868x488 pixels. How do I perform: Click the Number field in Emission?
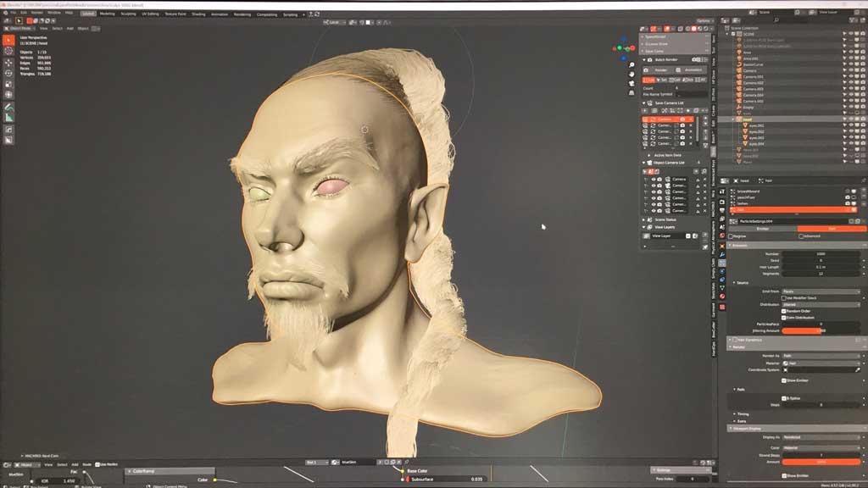[821, 254]
